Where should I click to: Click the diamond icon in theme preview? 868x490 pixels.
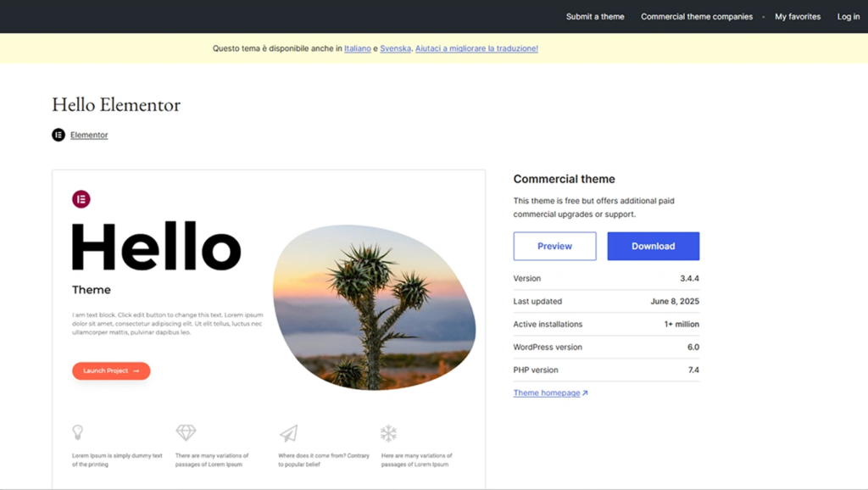coord(186,432)
